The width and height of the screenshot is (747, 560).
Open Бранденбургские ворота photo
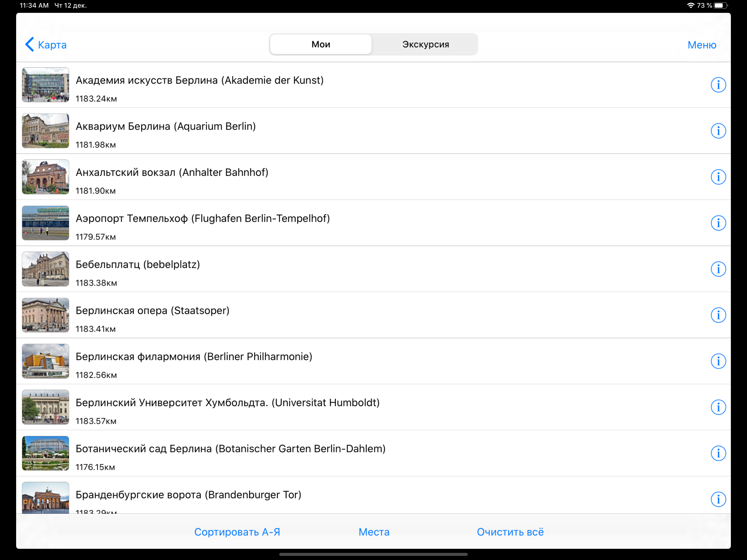(x=46, y=498)
